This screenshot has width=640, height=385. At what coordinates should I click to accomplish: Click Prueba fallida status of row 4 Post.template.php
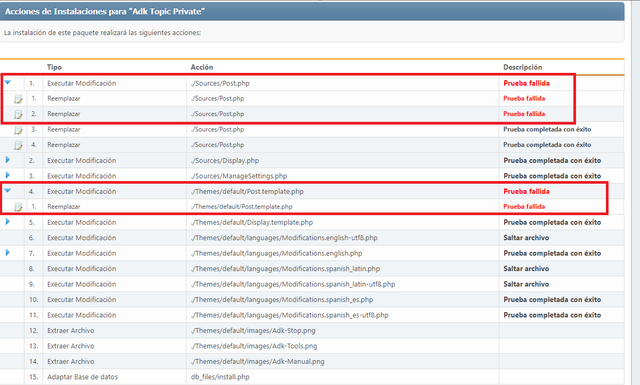pyautogui.click(x=526, y=191)
